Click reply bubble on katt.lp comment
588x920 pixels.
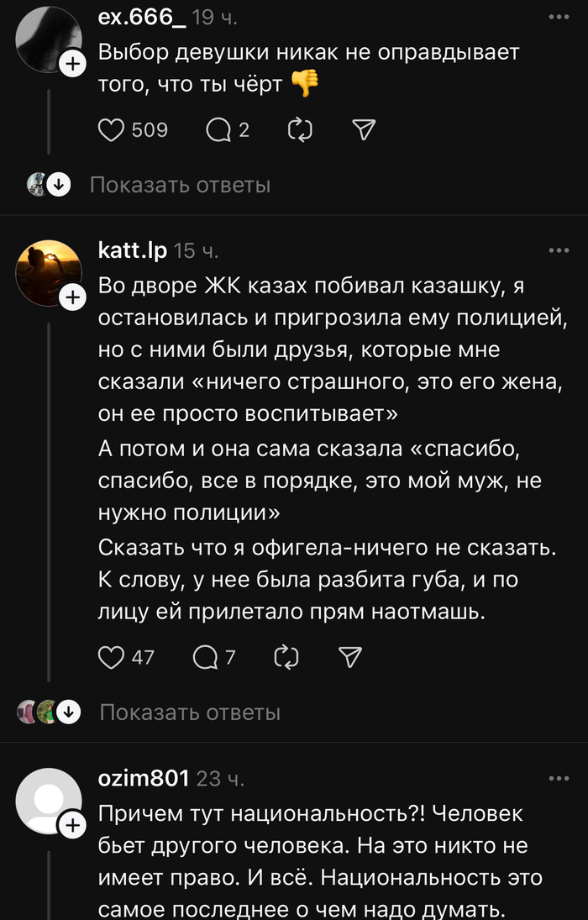coord(206,656)
